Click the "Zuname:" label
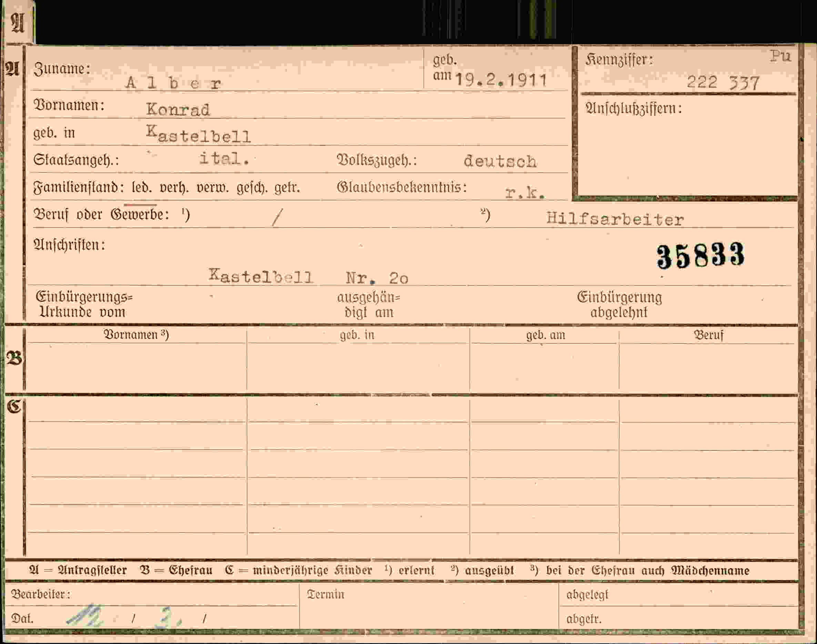 (62, 69)
